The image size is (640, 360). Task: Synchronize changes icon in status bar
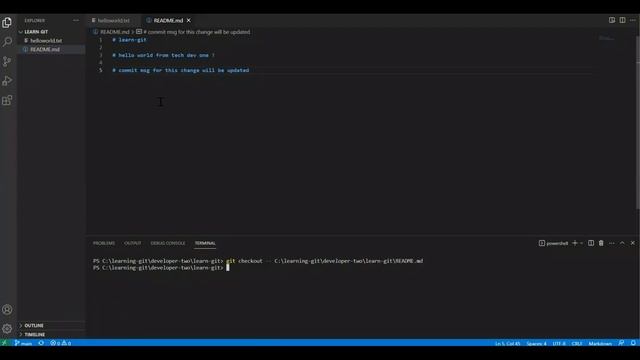tap(41, 343)
